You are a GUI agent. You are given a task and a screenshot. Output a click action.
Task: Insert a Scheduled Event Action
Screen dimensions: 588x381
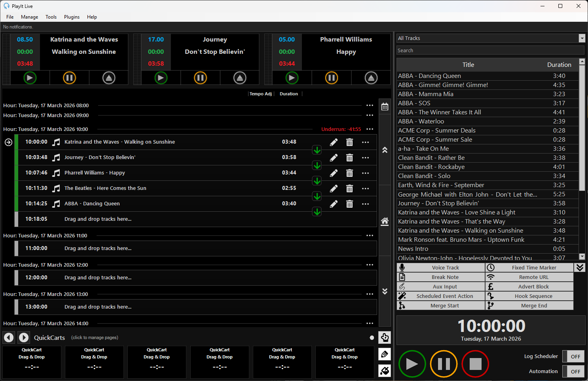coord(441,296)
